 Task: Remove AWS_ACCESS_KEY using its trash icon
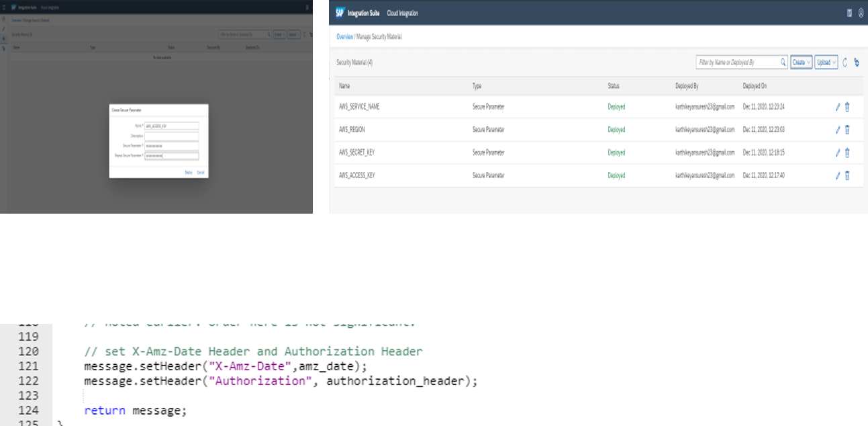click(x=847, y=175)
